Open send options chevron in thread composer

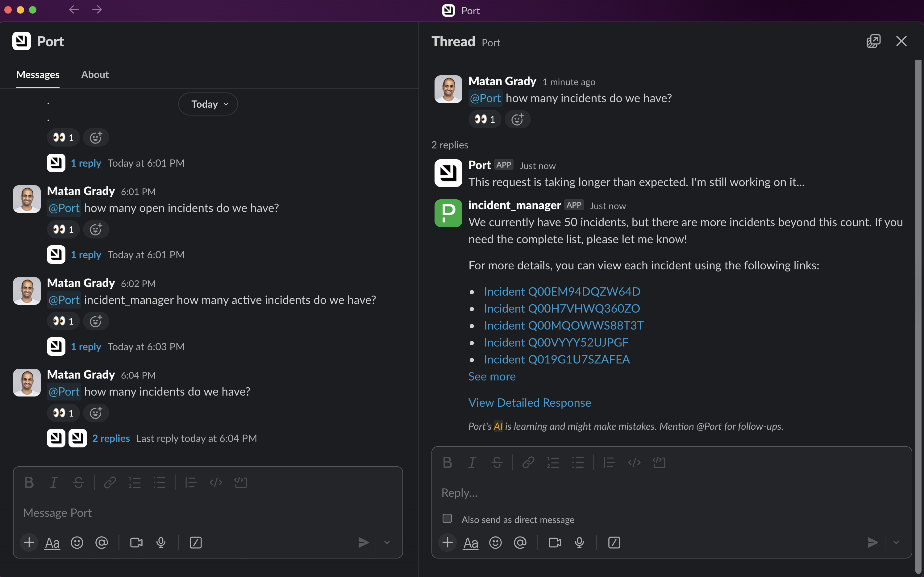click(x=896, y=542)
